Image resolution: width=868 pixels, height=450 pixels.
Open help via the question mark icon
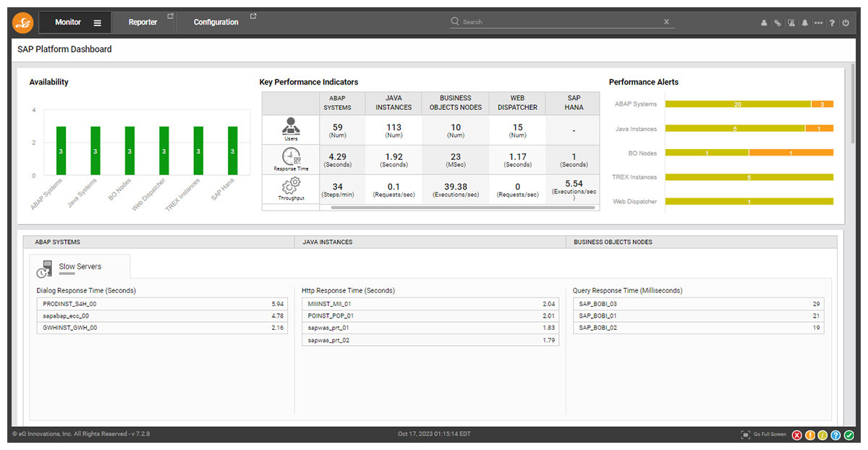832,23
